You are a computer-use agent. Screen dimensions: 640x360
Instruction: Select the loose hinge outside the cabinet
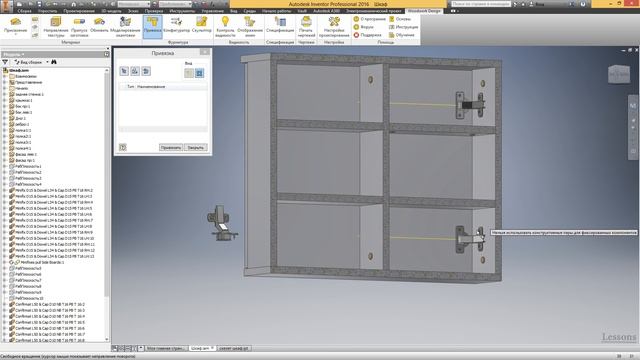point(221,223)
